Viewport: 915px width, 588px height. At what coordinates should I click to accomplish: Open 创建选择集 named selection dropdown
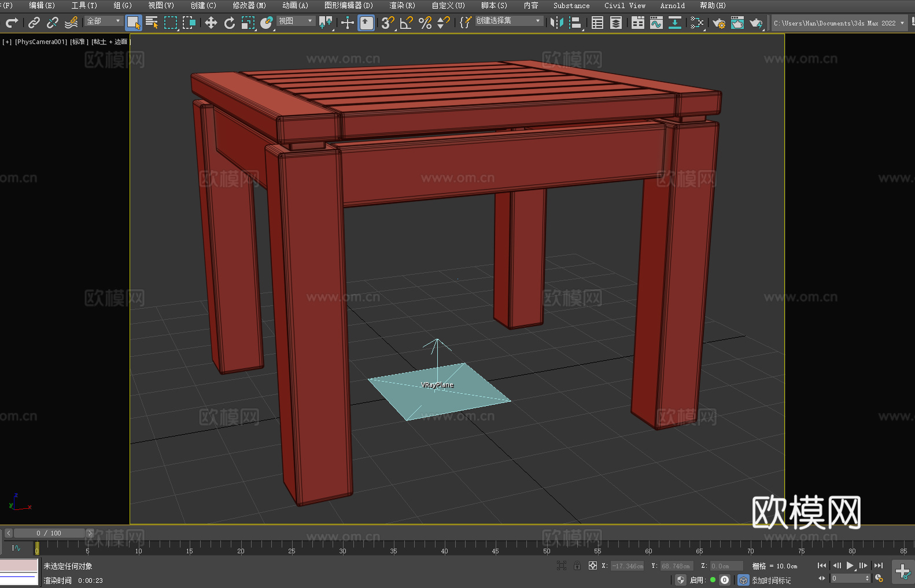tap(509, 21)
